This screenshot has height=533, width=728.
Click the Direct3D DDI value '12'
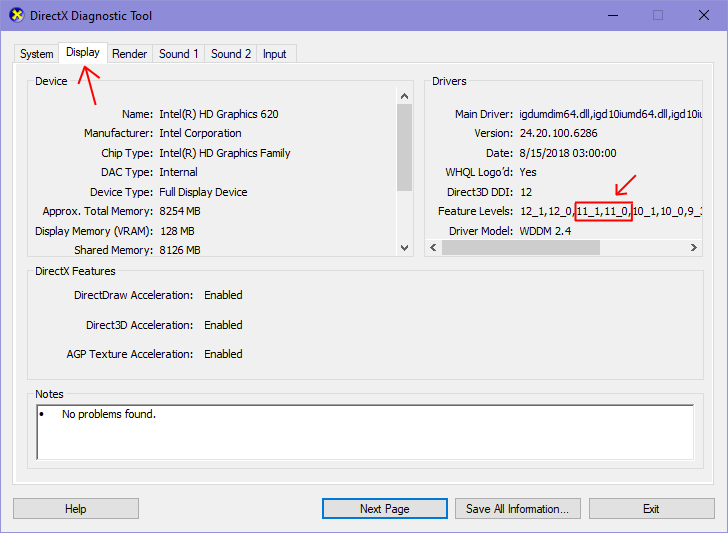526,192
